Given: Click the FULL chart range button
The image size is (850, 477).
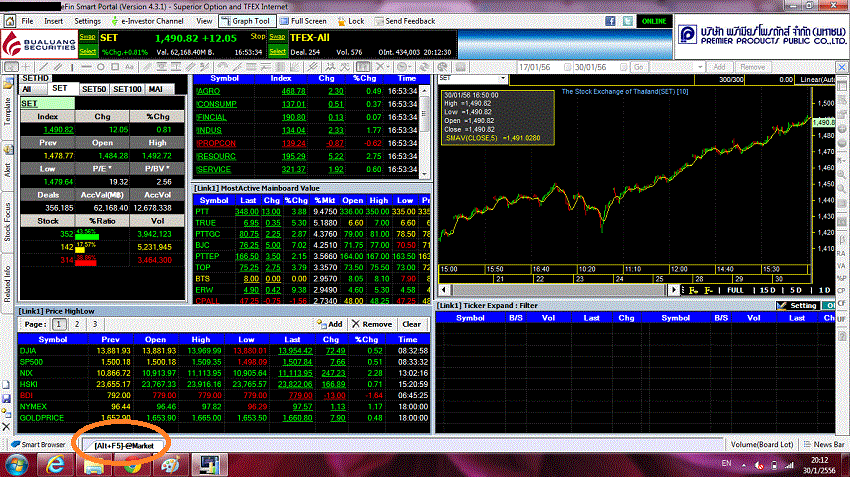Looking at the screenshot, I should pos(735,291).
